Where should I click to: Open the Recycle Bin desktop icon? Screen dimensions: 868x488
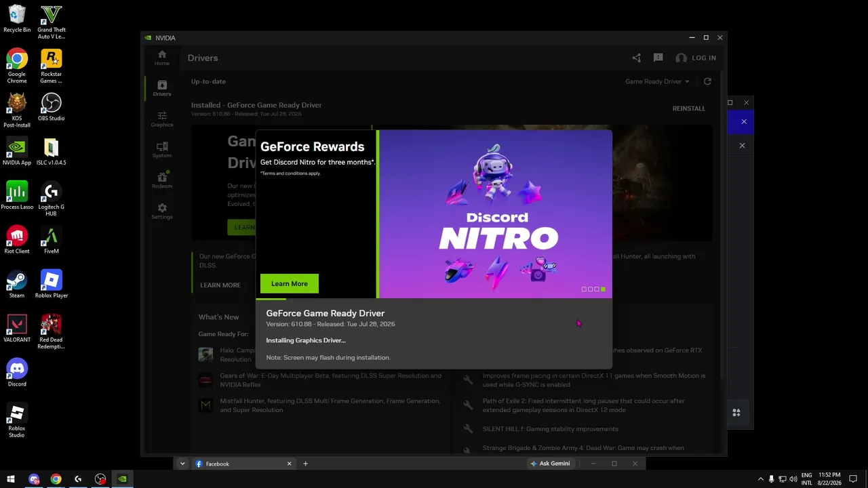(x=17, y=19)
